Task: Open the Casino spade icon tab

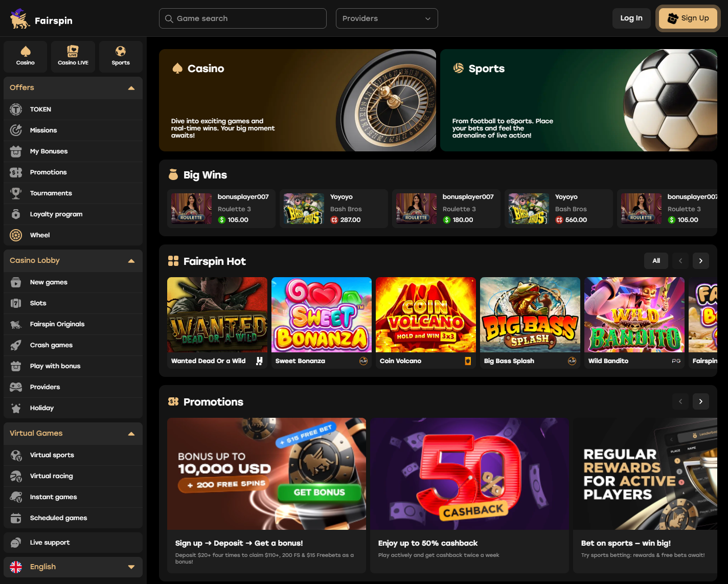Action: (26, 52)
